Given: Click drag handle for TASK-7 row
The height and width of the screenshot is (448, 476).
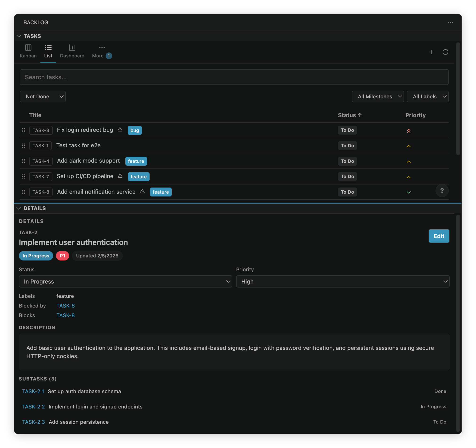Looking at the screenshot, I should click(24, 176).
